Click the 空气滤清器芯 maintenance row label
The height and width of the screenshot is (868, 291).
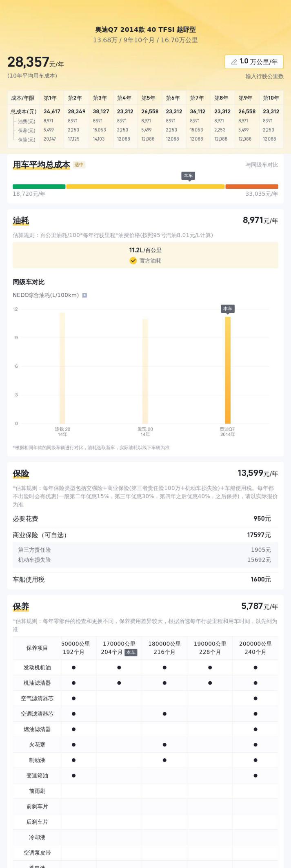click(37, 698)
